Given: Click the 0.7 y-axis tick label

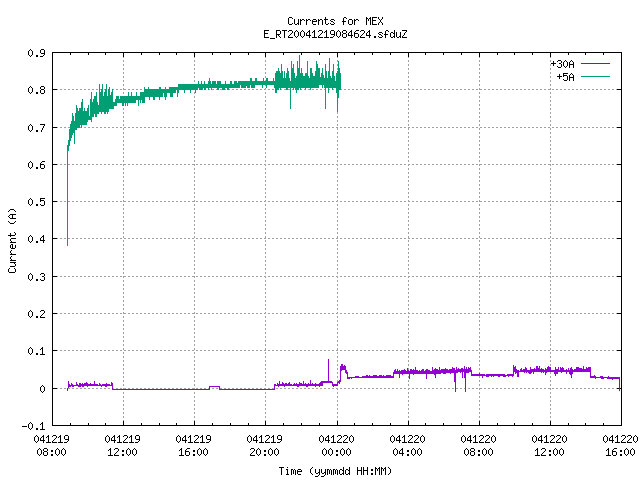Looking at the screenshot, I should (x=36, y=128).
